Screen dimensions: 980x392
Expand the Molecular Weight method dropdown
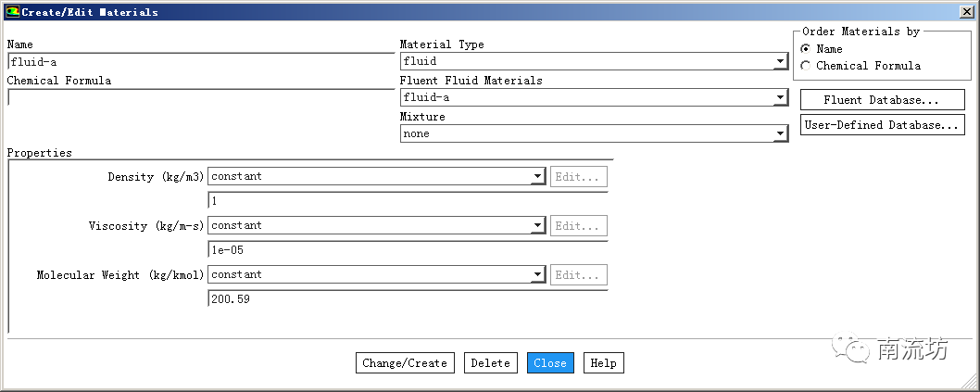537,275
